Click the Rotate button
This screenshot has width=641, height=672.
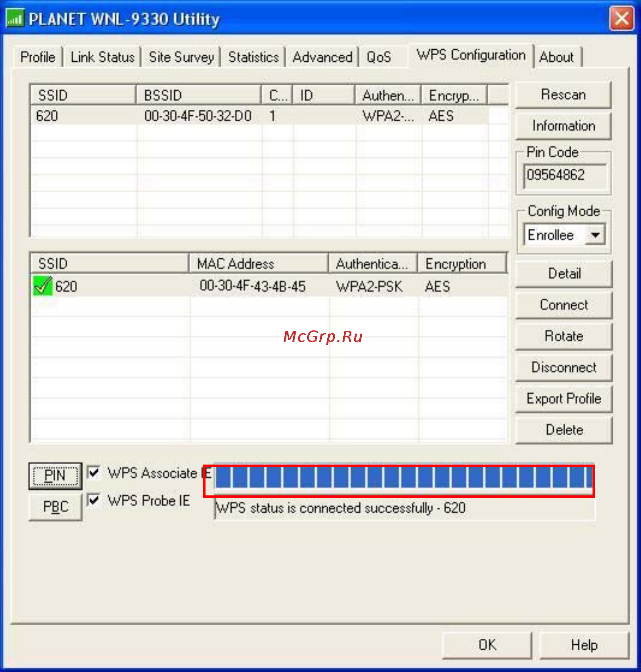pos(564,336)
